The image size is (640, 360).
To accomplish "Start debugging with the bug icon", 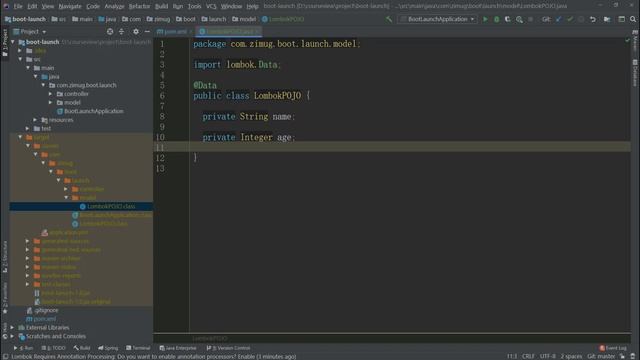I will [496, 19].
